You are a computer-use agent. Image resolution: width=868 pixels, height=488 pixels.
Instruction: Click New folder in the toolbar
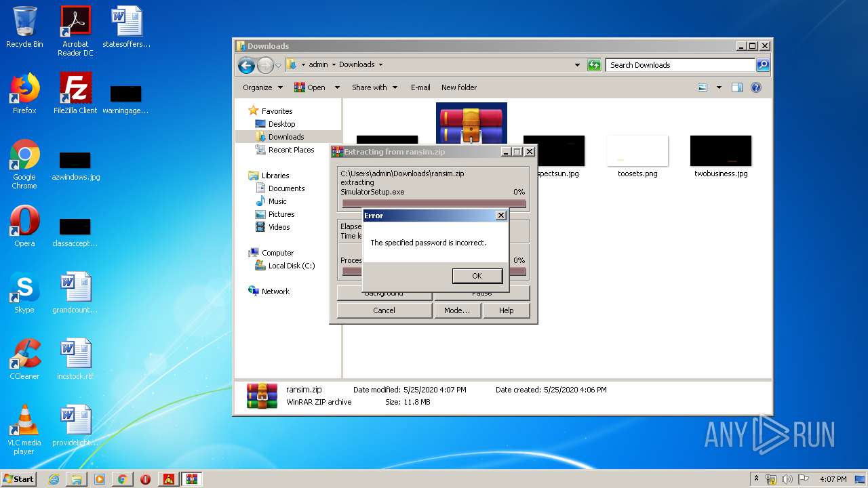[459, 87]
